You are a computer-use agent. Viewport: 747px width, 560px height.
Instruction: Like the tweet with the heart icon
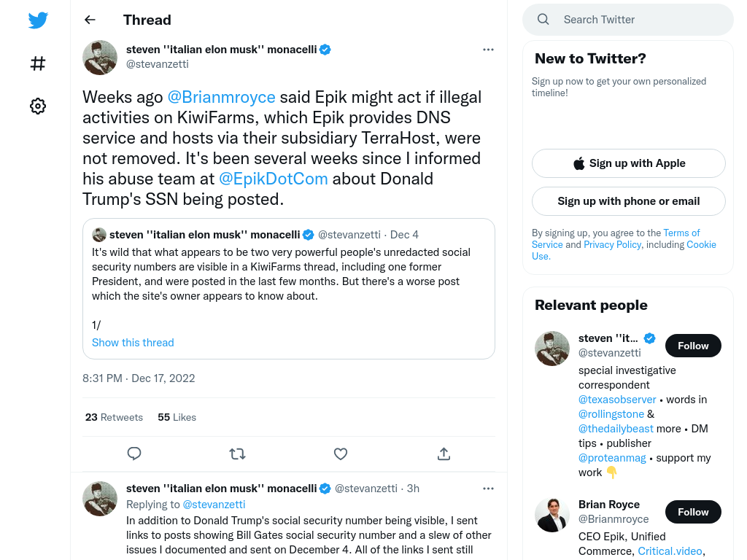341,454
